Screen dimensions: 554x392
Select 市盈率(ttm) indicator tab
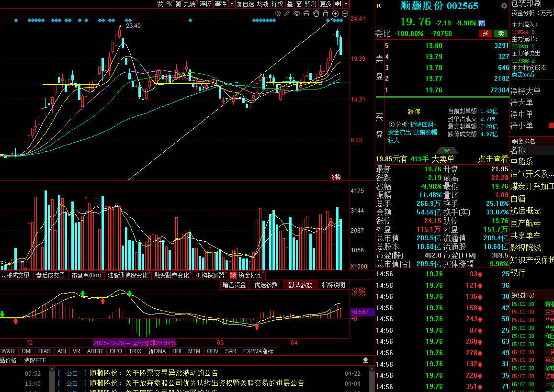coord(87,276)
